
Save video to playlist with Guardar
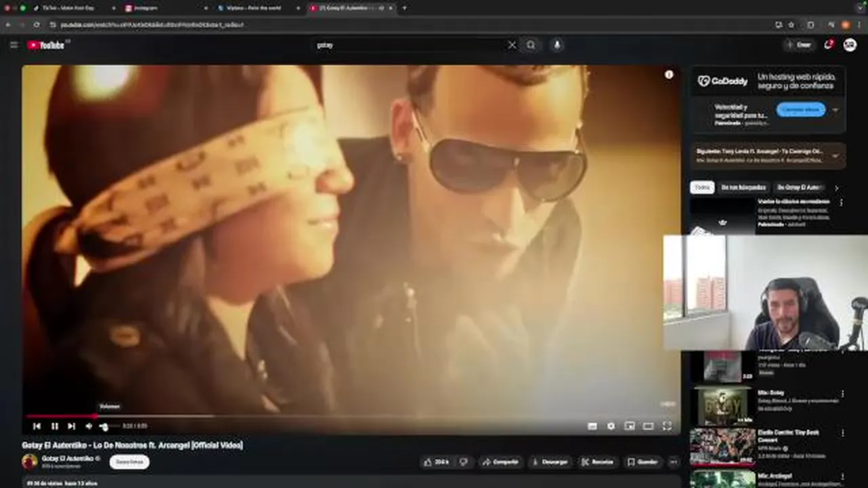tap(642, 462)
